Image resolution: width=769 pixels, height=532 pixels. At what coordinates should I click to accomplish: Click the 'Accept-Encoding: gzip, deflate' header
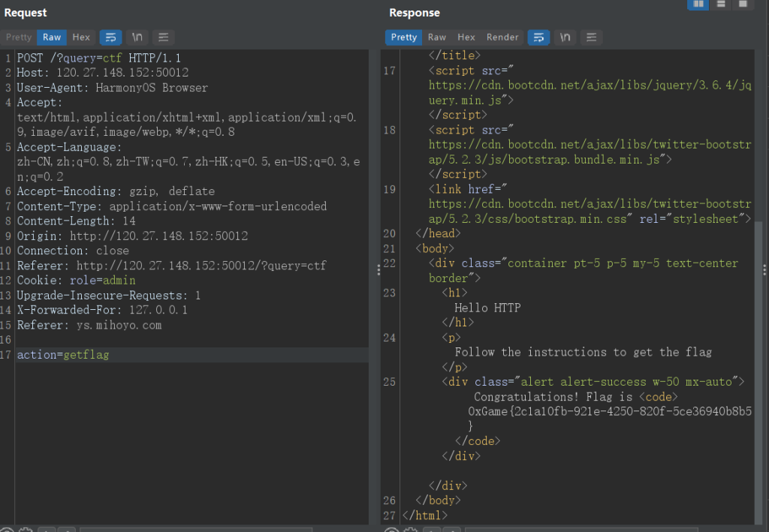click(x=116, y=191)
